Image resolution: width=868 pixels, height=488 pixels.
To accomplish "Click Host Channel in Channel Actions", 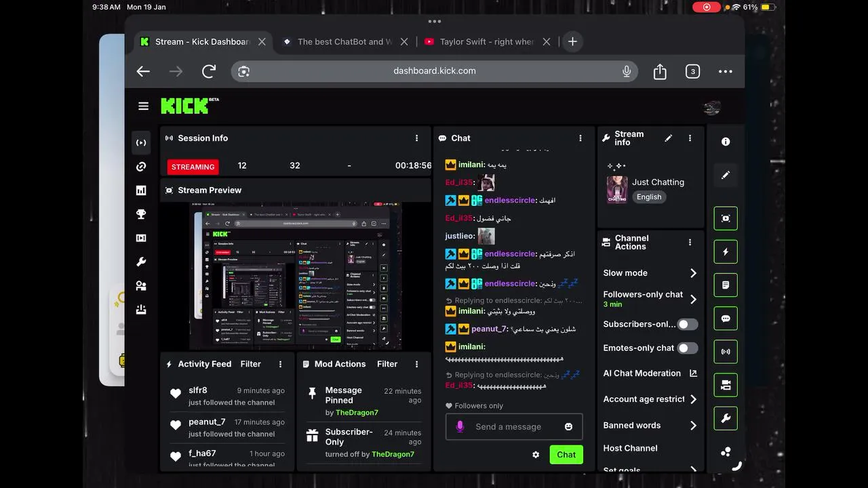I will [631, 448].
